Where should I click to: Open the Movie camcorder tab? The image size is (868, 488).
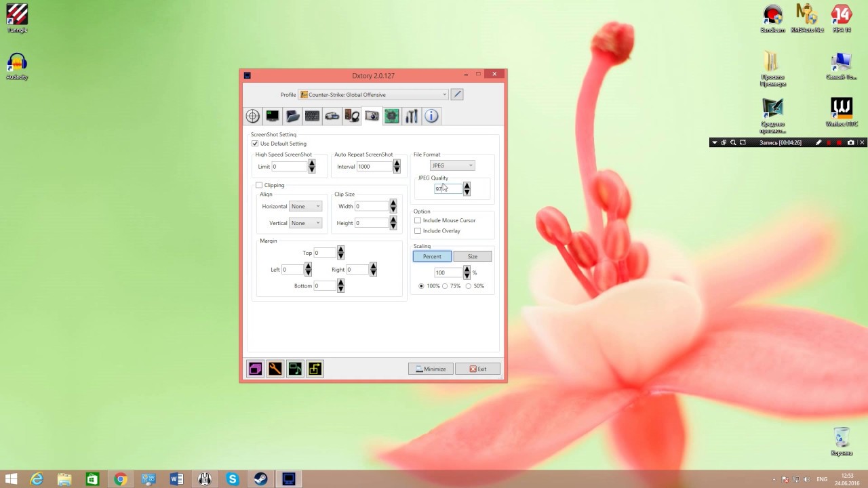click(332, 116)
